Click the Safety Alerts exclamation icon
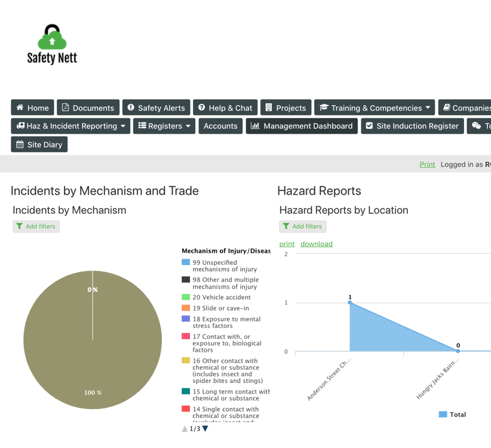Image resolution: width=491 pixels, height=448 pixels. pos(131,108)
